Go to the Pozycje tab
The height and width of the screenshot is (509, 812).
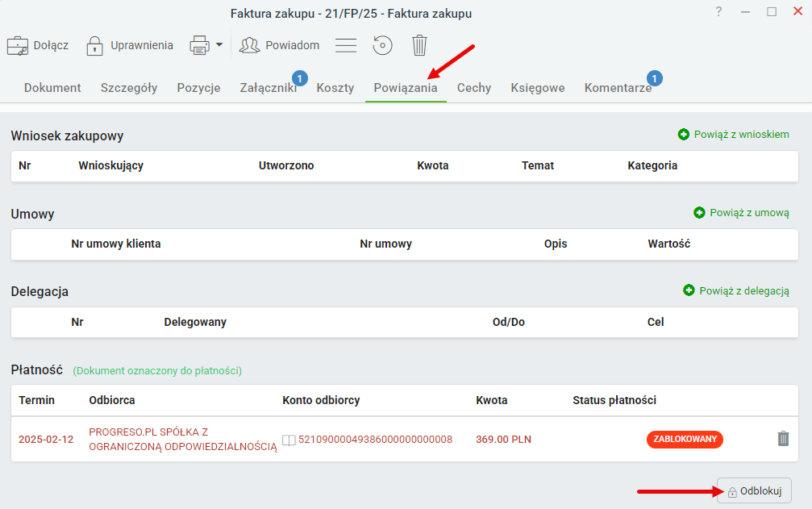point(199,88)
